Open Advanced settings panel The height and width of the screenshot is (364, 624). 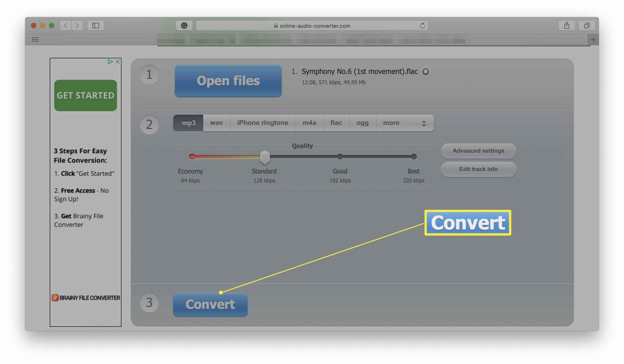click(x=478, y=150)
